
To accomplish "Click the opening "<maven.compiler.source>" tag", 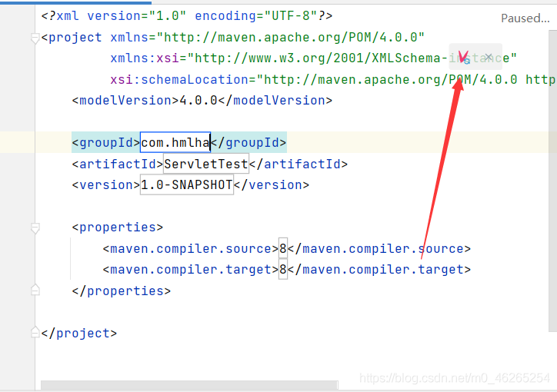I will click(x=191, y=249).
